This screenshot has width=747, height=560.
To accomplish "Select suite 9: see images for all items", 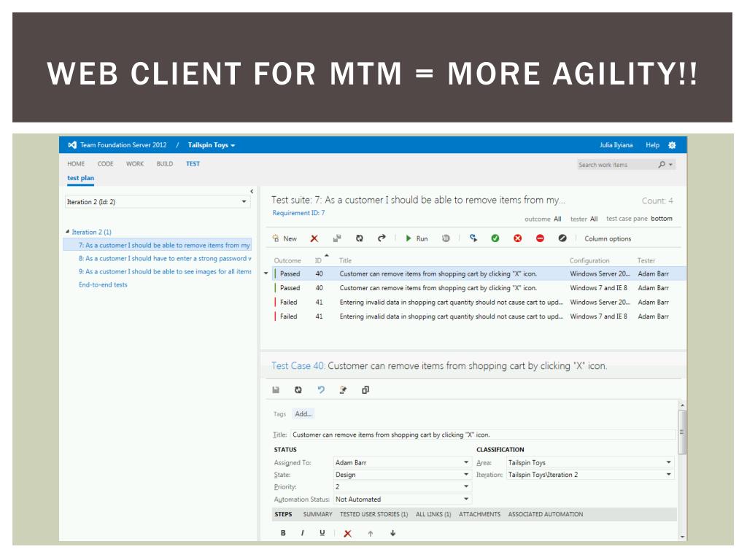I will tap(165, 271).
